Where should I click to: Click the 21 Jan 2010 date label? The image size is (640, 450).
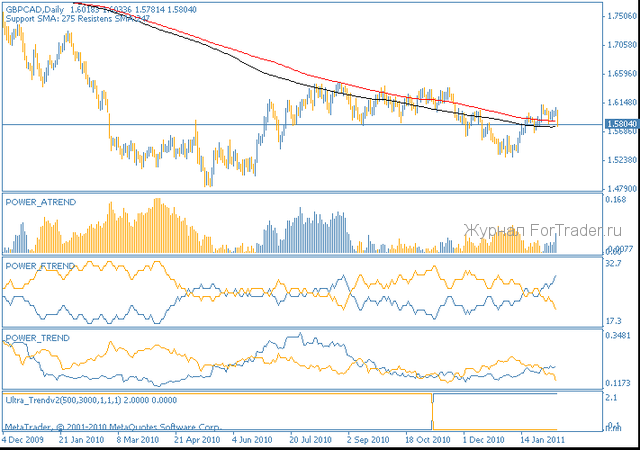(x=82, y=440)
